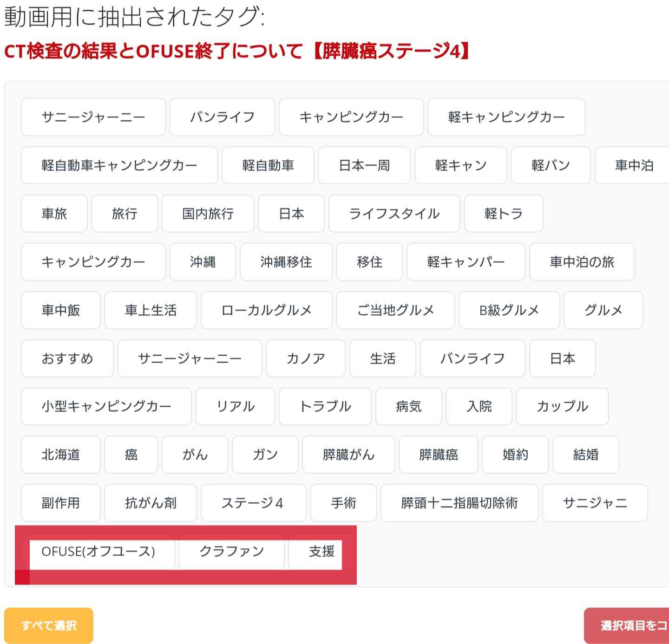Choose the カノア tag
This screenshot has width=669, height=644.
[x=306, y=358]
